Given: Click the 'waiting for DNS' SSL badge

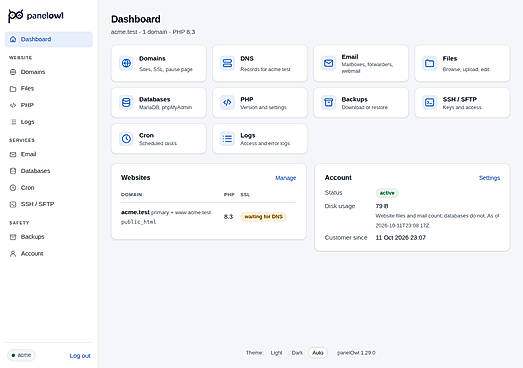Looking at the screenshot, I should click(x=264, y=217).
